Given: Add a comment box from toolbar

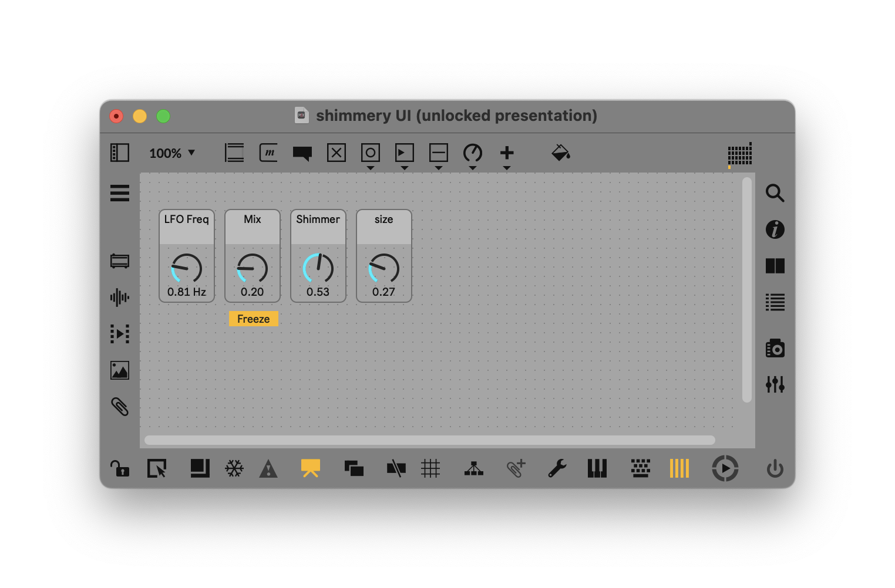Looking at the screenshot, I should (302, 154).
